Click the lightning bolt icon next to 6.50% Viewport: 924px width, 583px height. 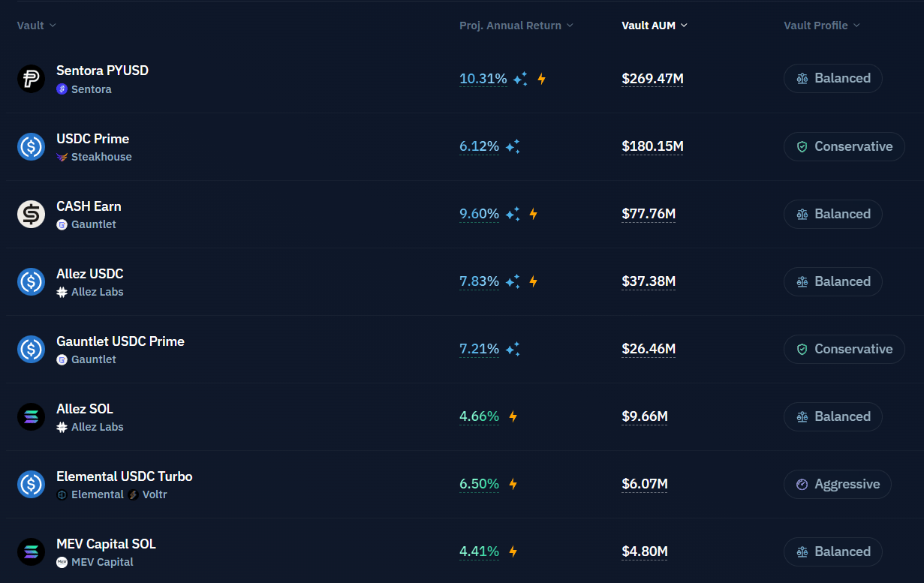coord(513,484)
